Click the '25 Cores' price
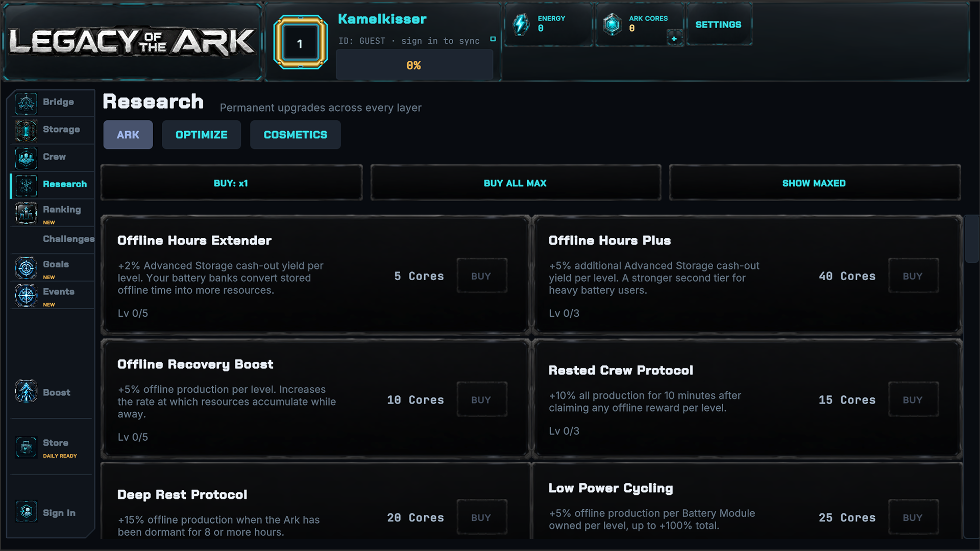Image resolution: width=980 pixels, height=551 pixels. [847, 518]
